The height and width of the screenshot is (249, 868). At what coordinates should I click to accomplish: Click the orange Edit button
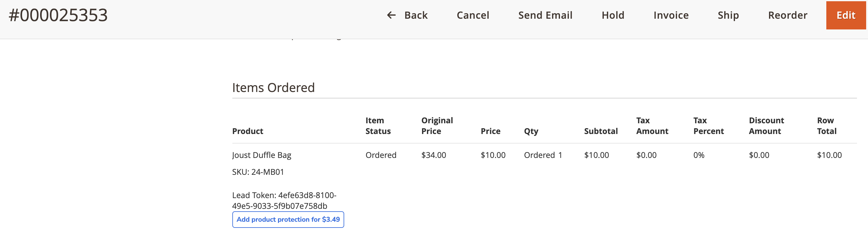(845, 15)
